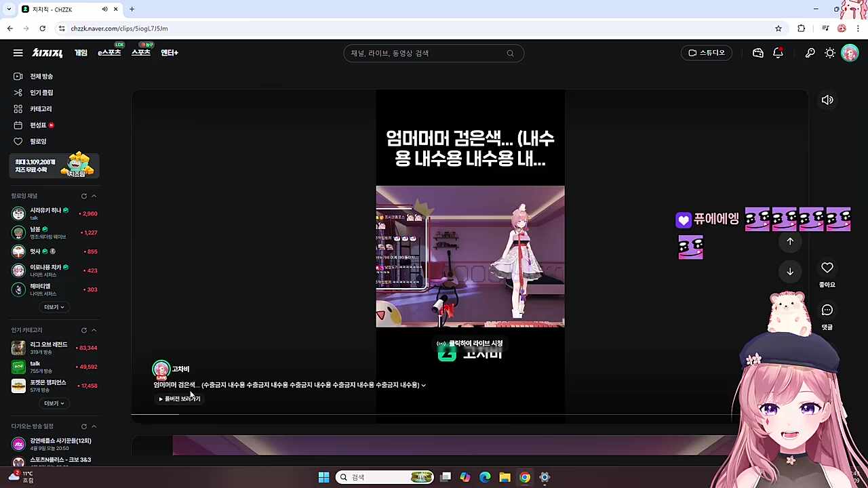
Task: Open the Chrome extensions puzzle icon
Action: coord(801,28)
